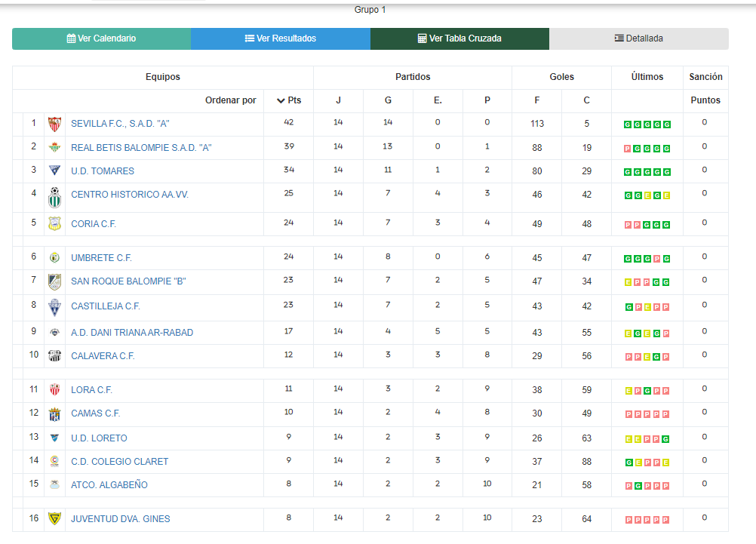Click the Atco. Algabeño crest icon
Screen dimensions: 756x544
pos(55,484)
